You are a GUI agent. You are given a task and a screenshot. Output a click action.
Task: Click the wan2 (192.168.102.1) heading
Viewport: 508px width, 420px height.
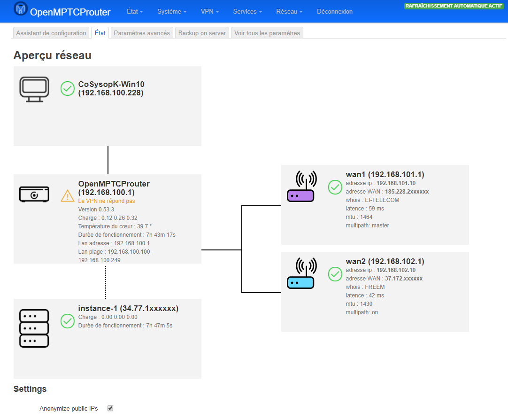(385, 261)
